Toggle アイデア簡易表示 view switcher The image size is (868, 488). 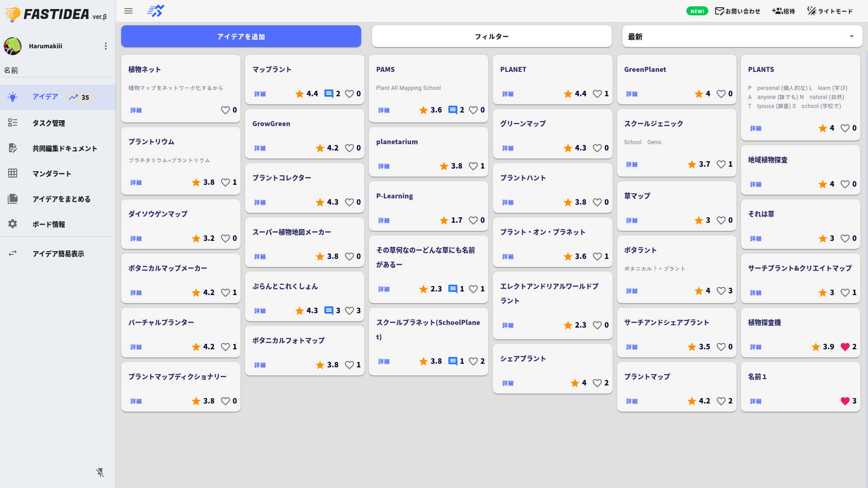(x=58, y=254)
